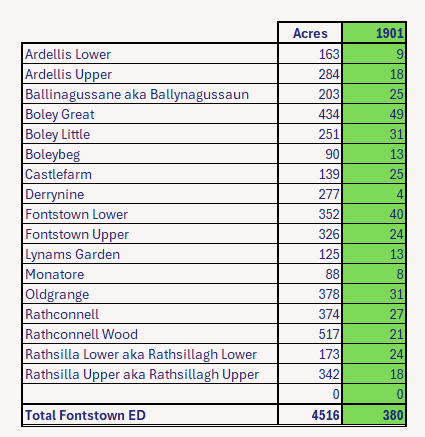The height and width of the screenshot is (437, 425).
Task: Select acres value 378 for Oldgrange
Action: point(310,294)
